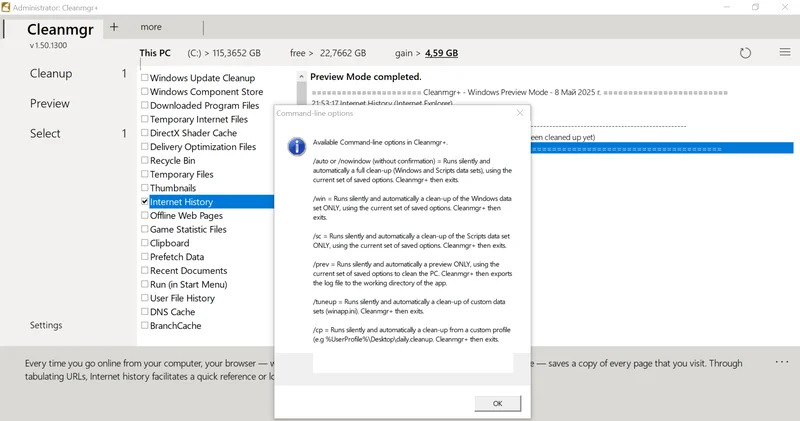Select Cleanup in the sidebar
Image resolution: width=800 pixels, height=421 pixels.
(51, 73)
